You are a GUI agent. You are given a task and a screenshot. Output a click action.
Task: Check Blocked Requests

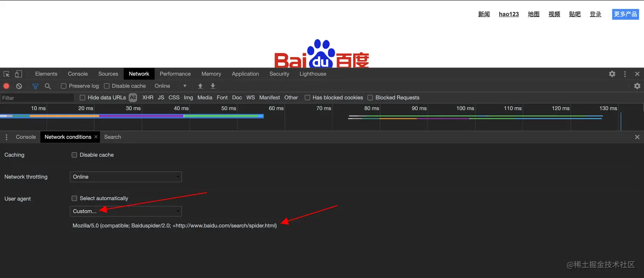coord(370,97)
